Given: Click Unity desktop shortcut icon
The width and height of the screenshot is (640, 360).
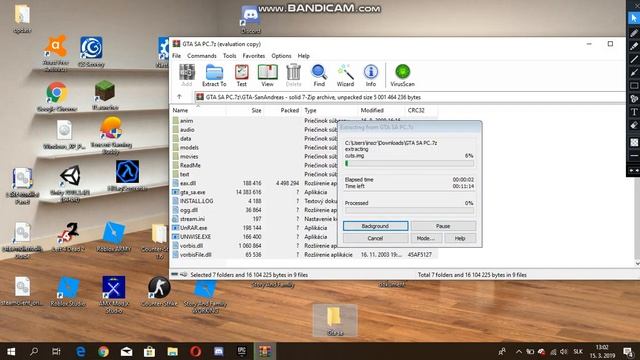Looking at the screenshot, I should point(70,183).
